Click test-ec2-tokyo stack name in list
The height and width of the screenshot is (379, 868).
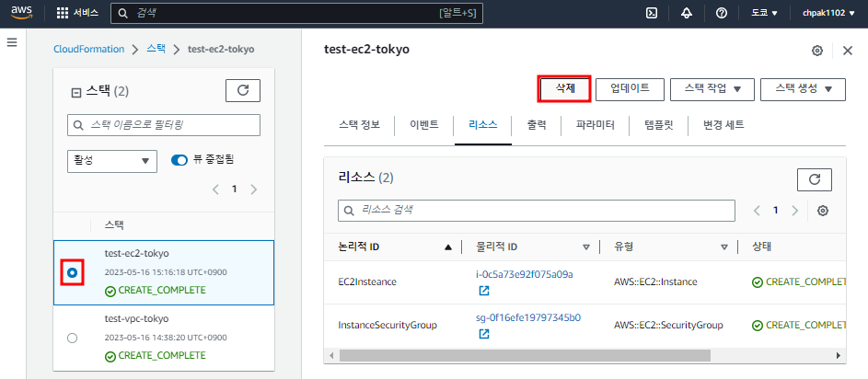137,253
